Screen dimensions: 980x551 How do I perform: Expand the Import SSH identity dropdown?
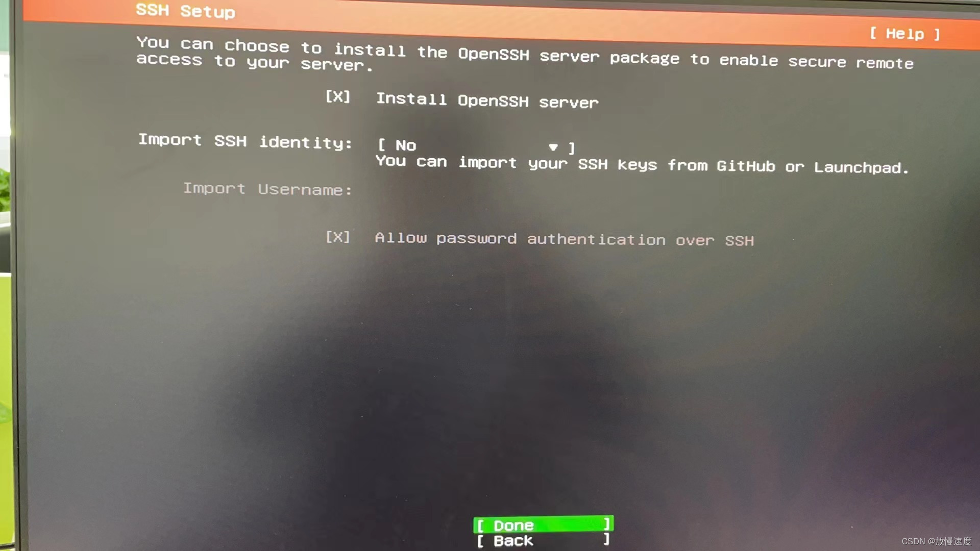click(x=473, y=145)
